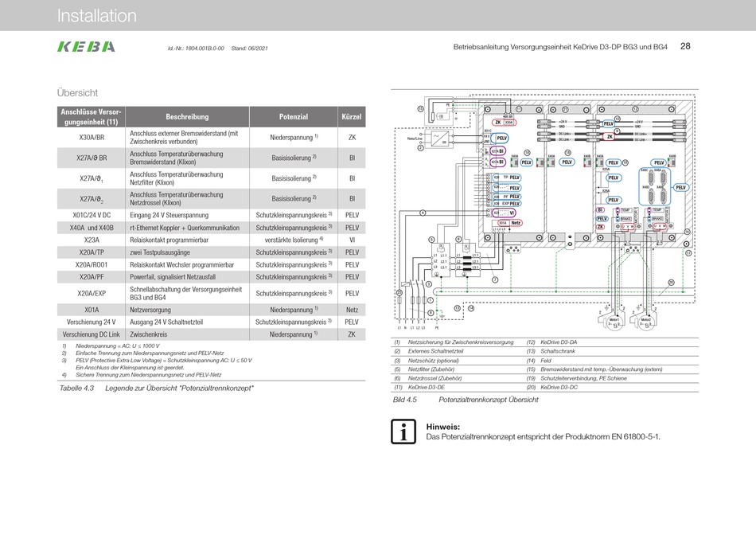Click the Installation header title

(x=97, y=16)
